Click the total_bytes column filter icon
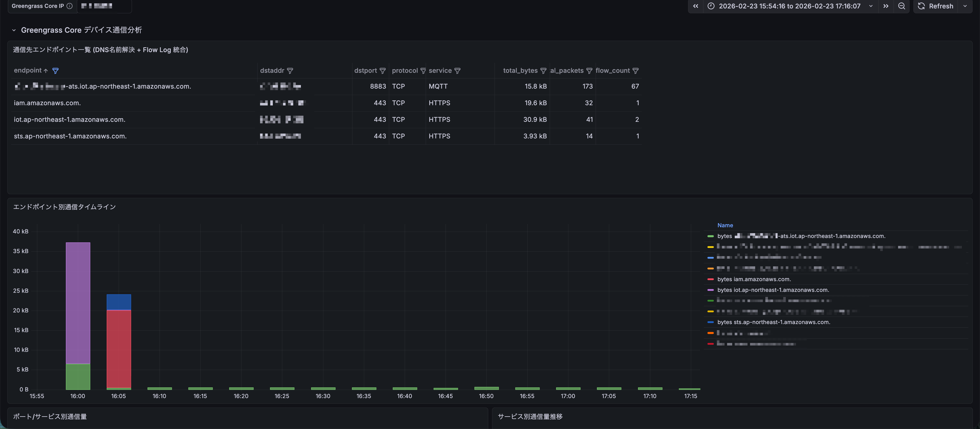Screen dimensions: 980x429 coord(543,71)
